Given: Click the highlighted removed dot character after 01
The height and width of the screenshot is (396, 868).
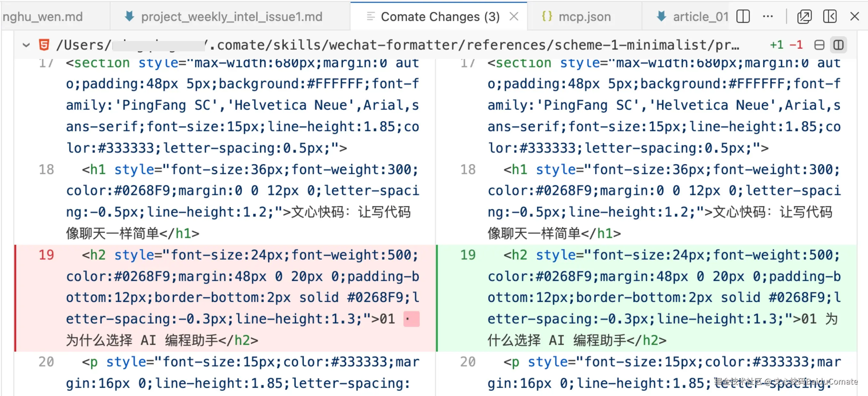Looking at the screenshot, I should point(411,319).
